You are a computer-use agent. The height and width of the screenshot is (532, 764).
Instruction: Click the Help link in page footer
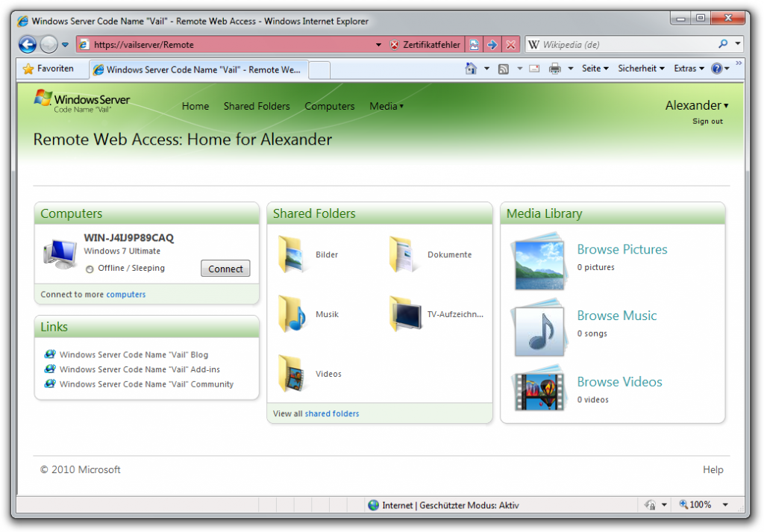click(713, 469)
